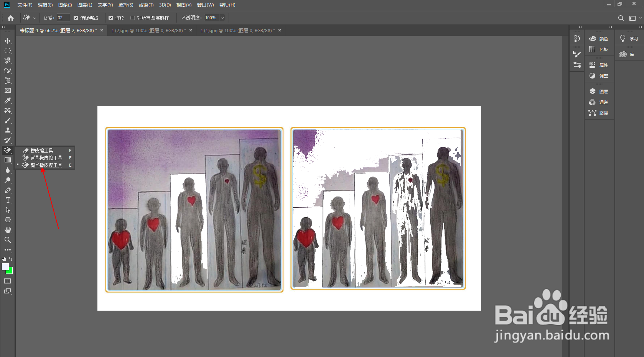Open the 通道 (Channels) panel
This screenshot has height=357, width=644.
tap(599, 102)
